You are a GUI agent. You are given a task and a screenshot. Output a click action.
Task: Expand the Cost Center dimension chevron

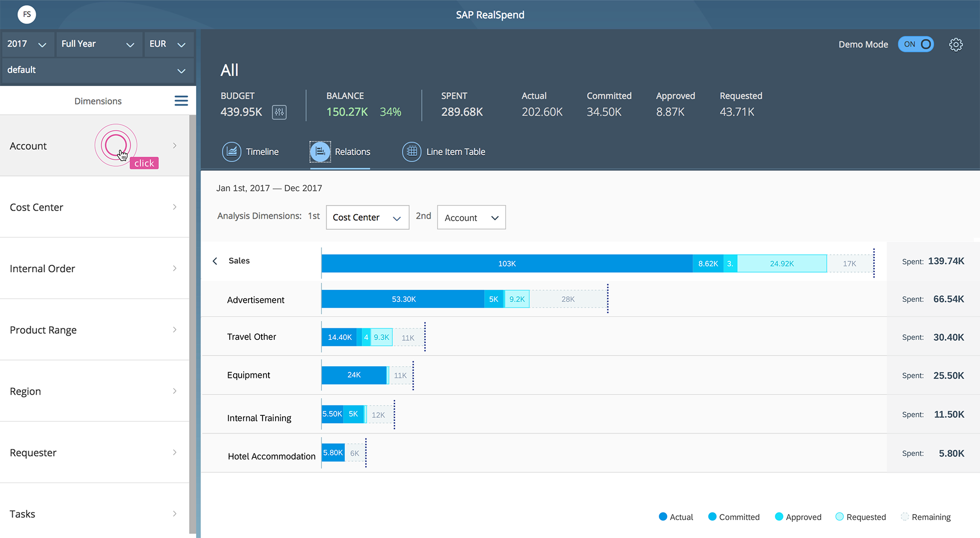(175, 207)
